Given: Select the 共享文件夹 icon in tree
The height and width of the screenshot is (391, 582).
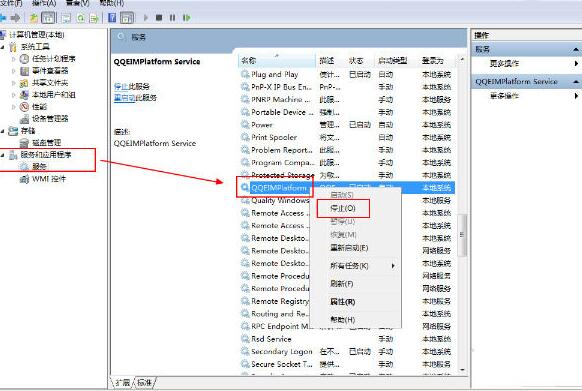Looking at the screenshot, I should pyautogui.click(x=24, y=82).
